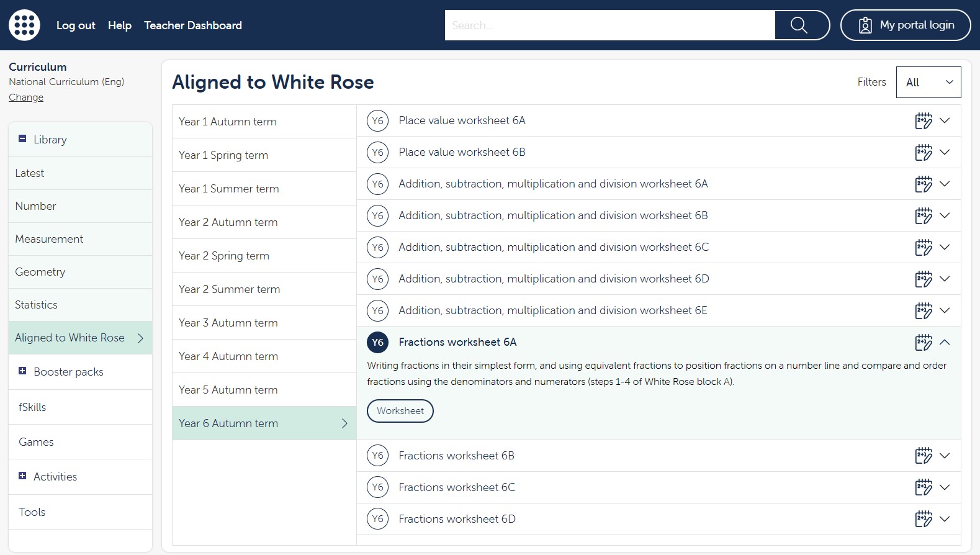Expand Addition worksheet 6A chevron

(945, 184)
